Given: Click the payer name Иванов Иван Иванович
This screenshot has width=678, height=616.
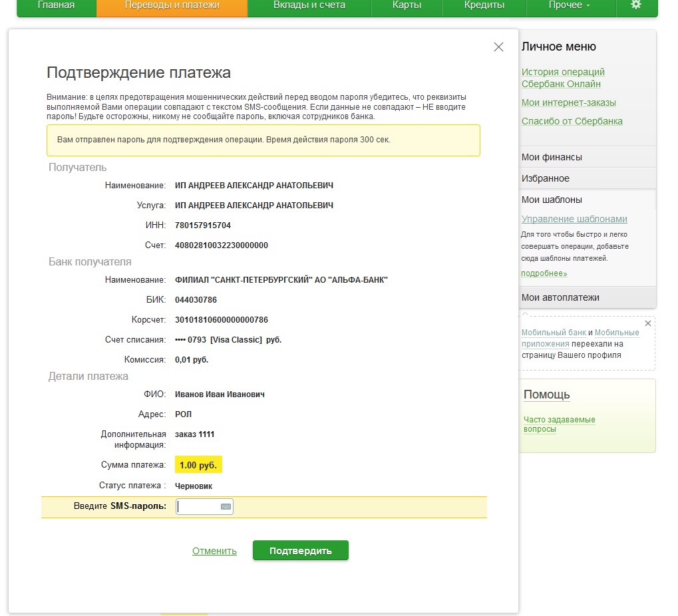Looking at the screenshot, I should [220, 394].
